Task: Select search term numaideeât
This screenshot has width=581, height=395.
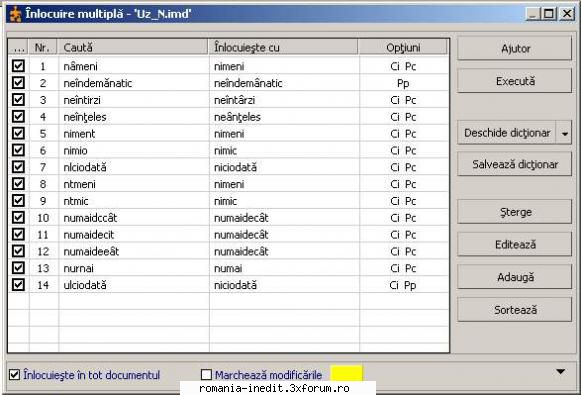Action: 91,252
